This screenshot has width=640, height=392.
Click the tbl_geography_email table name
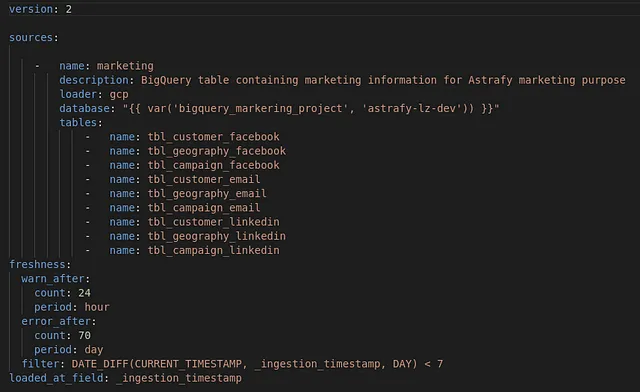coord(207,194)
